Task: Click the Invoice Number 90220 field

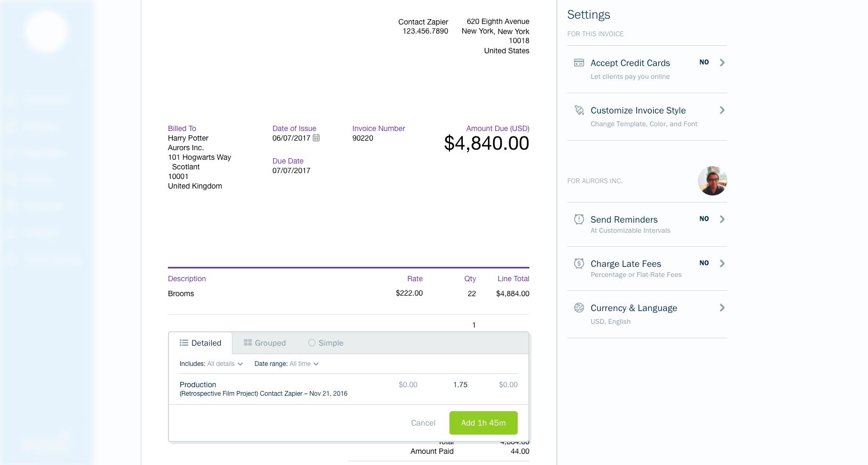Action: coord(363,138)
